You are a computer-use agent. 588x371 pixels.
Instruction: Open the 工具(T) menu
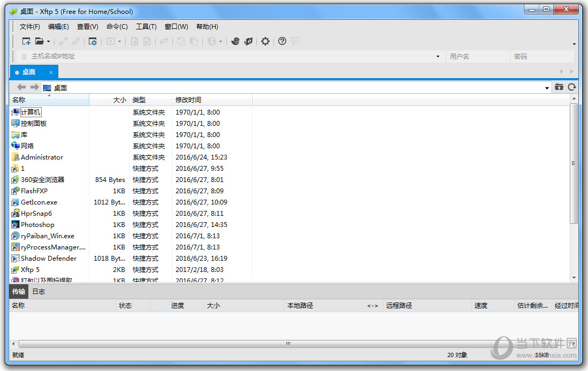146,27
